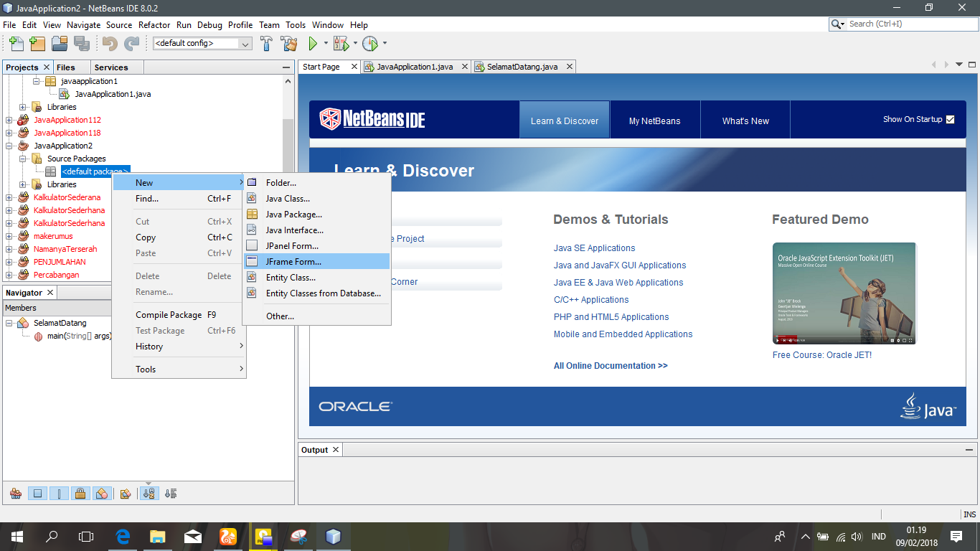Open the All Online Documentation link
Screen dimensions: 980x551
pos(611,366)
